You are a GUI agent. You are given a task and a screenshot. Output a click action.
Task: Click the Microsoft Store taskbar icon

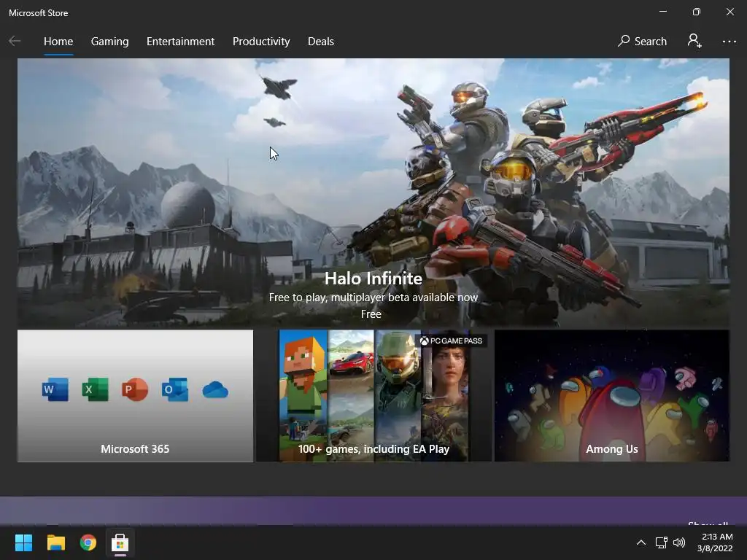[x=120, y=542]
